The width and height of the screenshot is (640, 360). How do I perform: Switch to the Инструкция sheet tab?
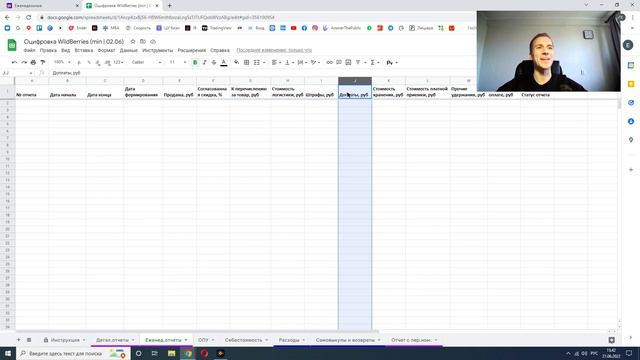pos(65,340)
